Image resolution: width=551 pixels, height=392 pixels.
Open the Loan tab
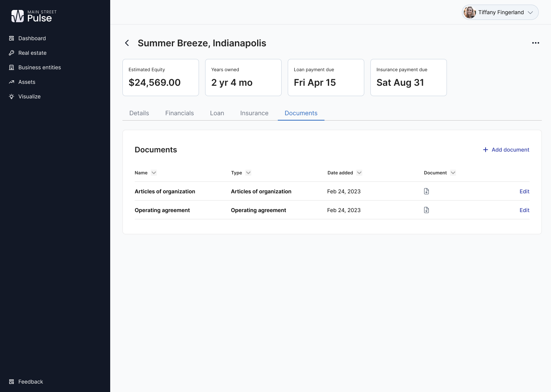click(x=217, y=113)
